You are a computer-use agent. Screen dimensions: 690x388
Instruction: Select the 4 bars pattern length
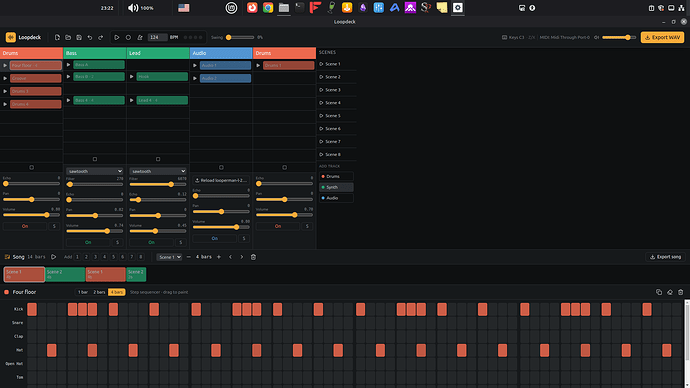click(x=117, y=292)
